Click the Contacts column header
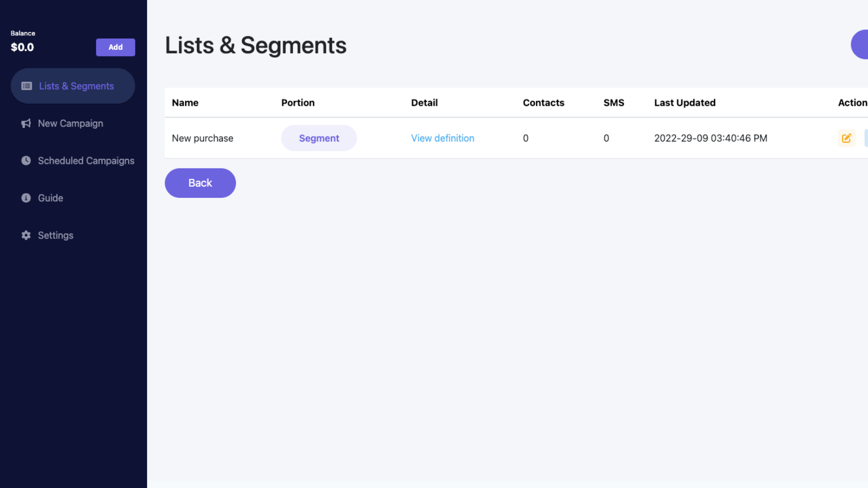This screenshot has height=488, width=868. coord(544,103)
